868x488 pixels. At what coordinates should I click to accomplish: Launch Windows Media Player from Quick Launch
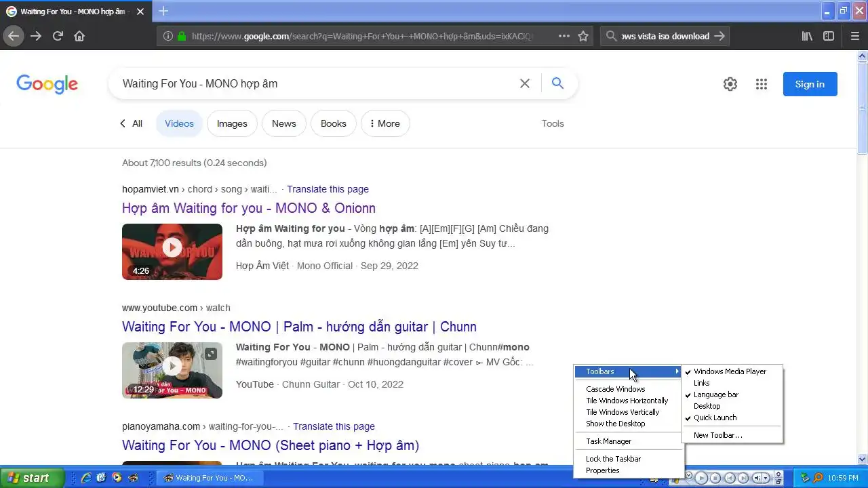(117, 478)
